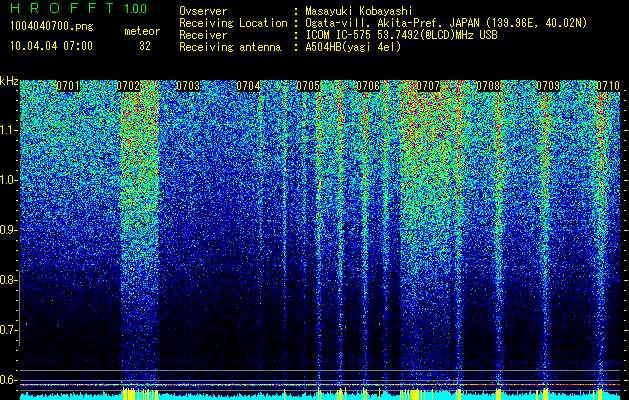The image size is (629, 400).
Task: Click the date 10.04.04 07:00
Action: 51,46
